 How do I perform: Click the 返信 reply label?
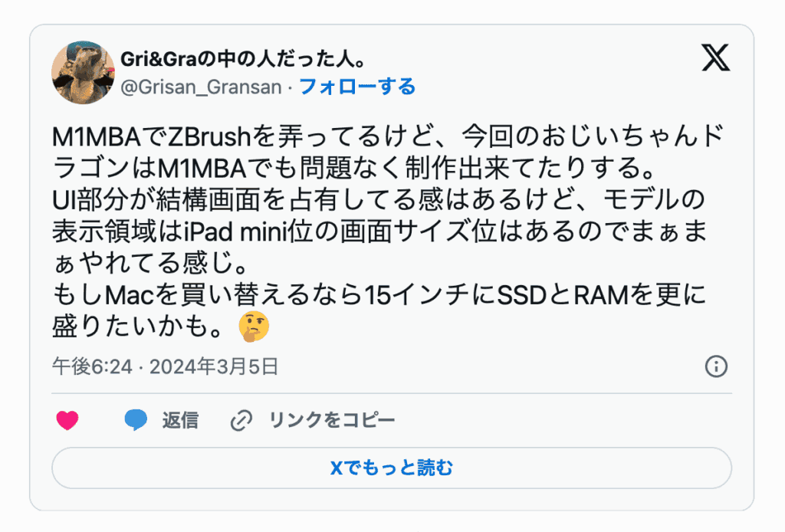[x=180, y=420]
